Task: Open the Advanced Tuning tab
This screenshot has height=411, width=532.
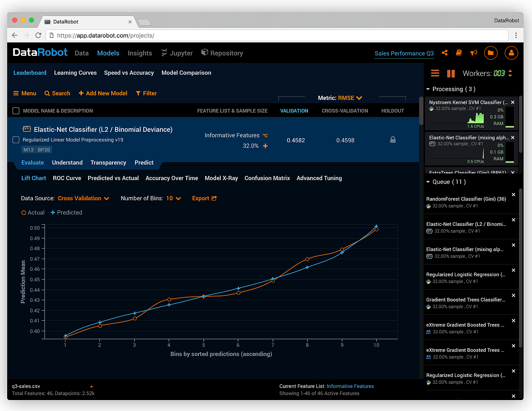Action: tap(319, 178)
